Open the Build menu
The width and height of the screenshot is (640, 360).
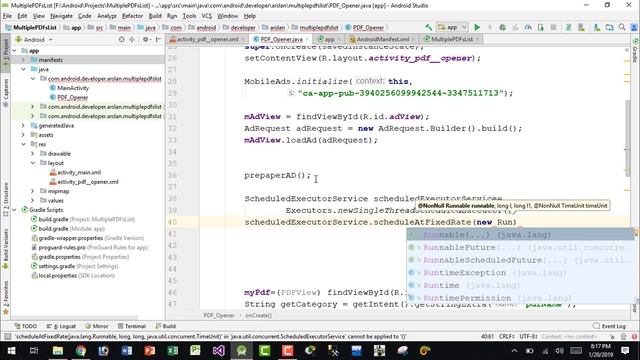[155, 16]
